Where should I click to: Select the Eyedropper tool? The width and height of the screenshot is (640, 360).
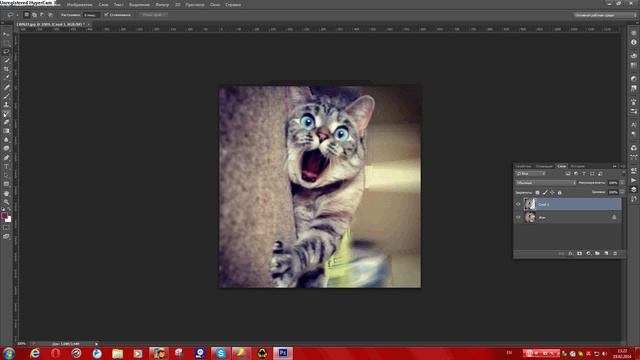click(x=6, y=78)
